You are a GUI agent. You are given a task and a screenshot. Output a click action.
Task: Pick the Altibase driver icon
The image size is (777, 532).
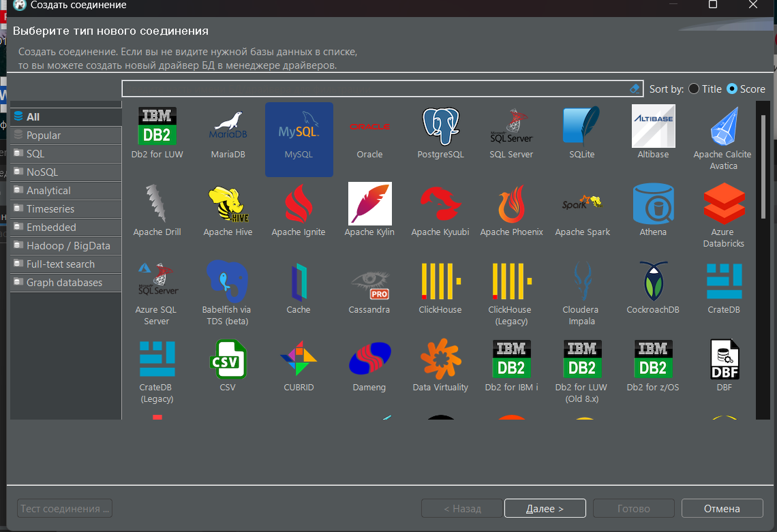653,126
